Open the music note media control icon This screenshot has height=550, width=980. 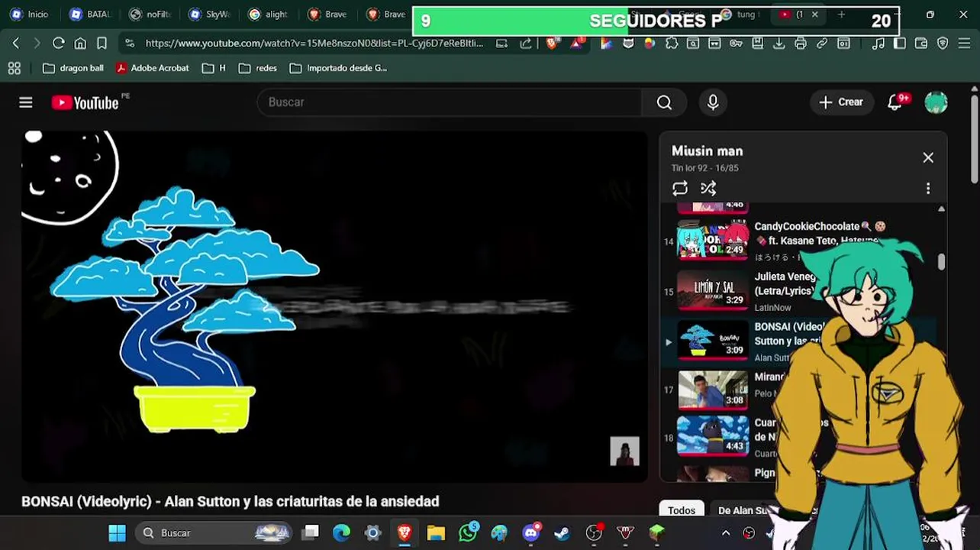click(x=878, y=44)
